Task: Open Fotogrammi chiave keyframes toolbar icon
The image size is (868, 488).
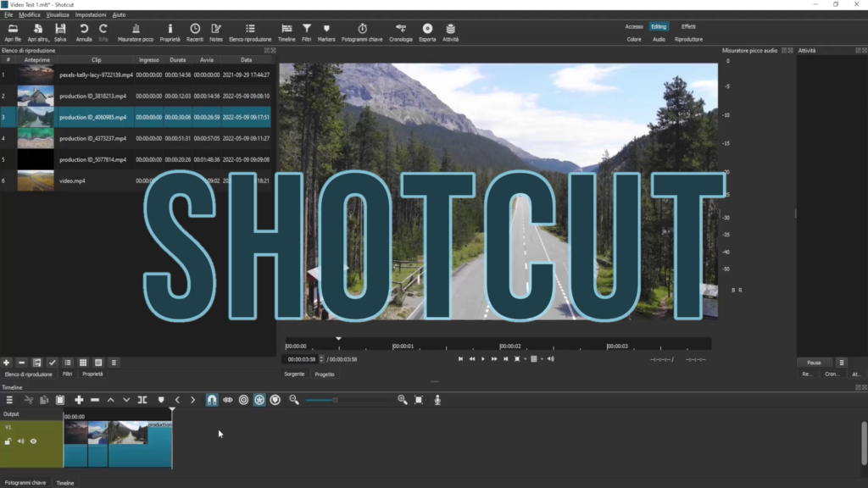Action: click(362, 33)
